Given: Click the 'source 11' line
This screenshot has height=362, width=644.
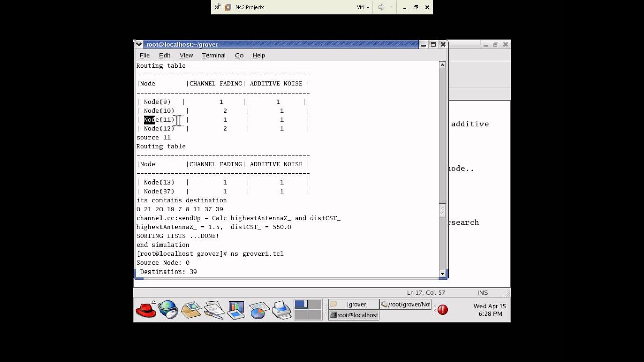Looking at the screenshot, I should coord(153,137).
